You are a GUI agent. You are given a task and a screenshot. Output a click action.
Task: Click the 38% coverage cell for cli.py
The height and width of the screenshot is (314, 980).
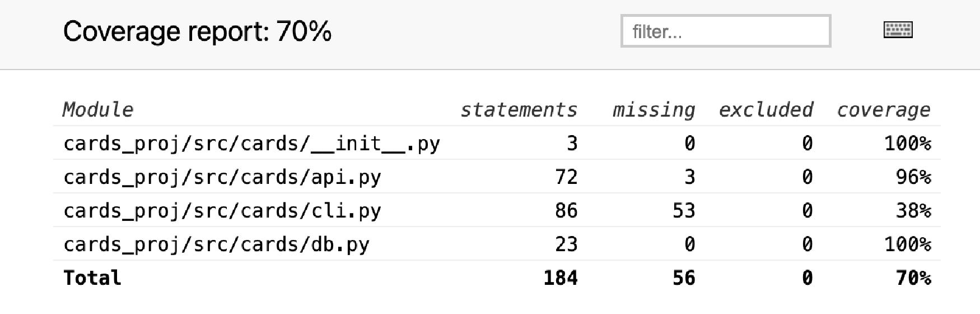913,211
